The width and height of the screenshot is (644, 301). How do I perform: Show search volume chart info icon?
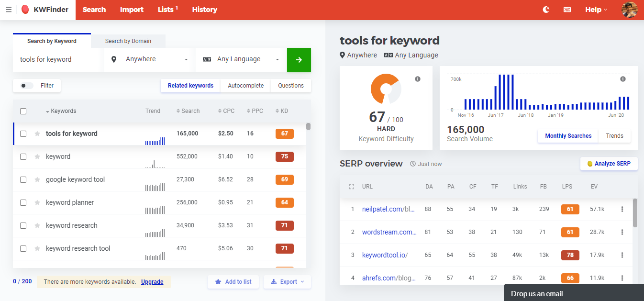click(x=623, y=79)
